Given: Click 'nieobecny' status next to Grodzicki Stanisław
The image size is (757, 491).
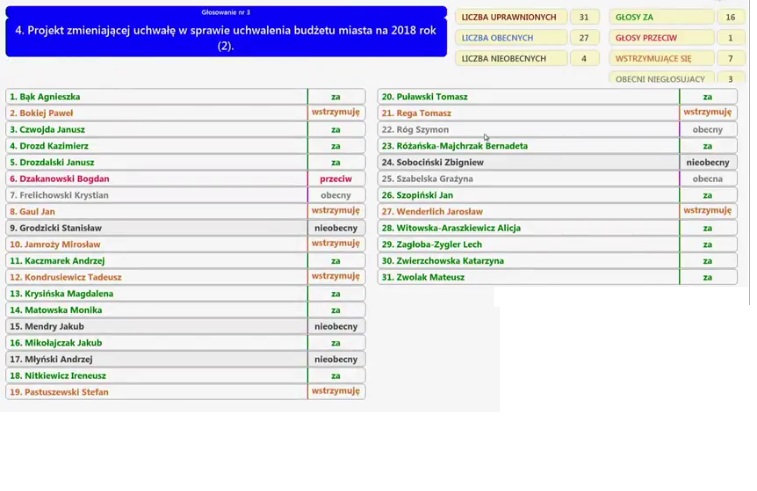Looking at the screenshot, I should point(336,228).
